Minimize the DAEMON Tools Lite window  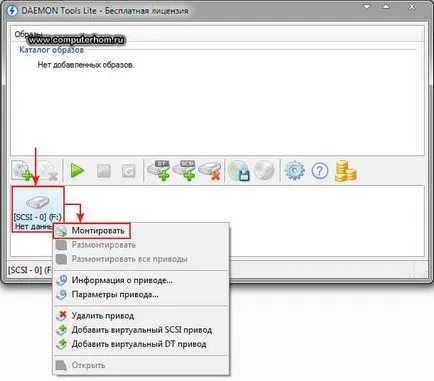pos(367,7)
